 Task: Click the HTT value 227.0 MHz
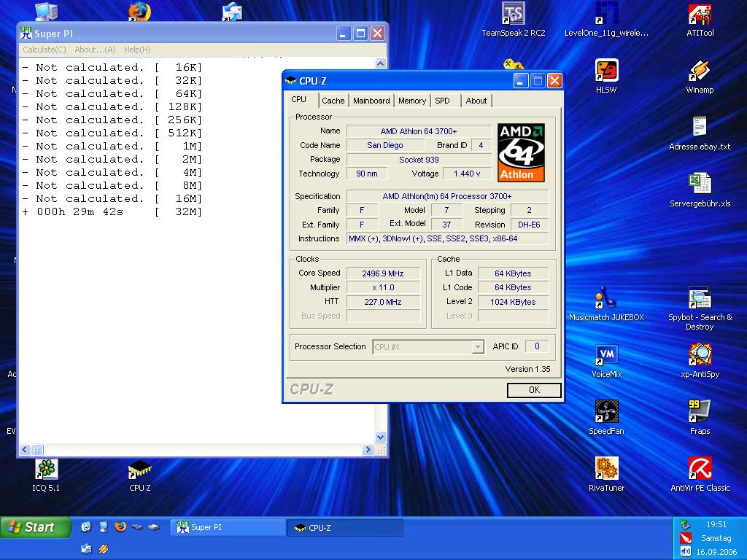[383, 302]
